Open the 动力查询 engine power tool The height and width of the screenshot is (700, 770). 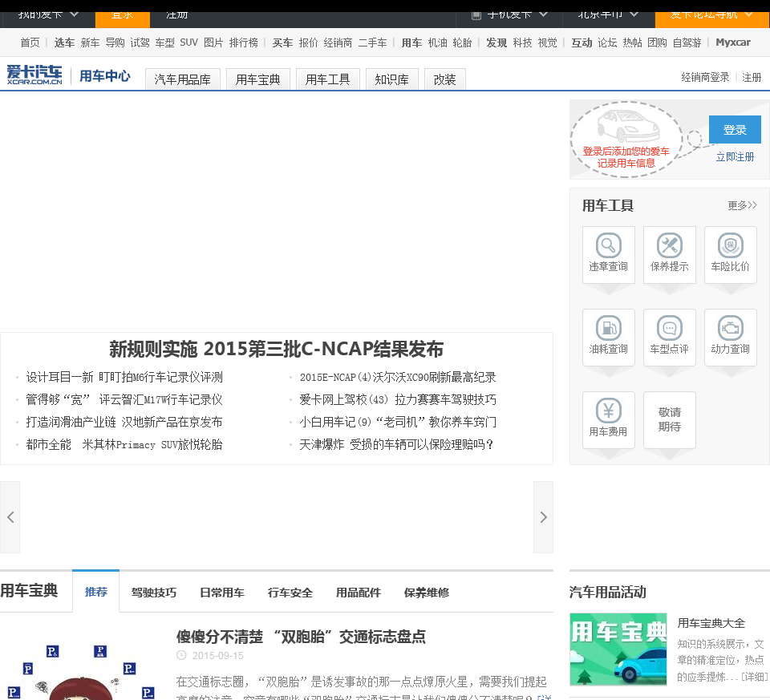click(730, 337)
